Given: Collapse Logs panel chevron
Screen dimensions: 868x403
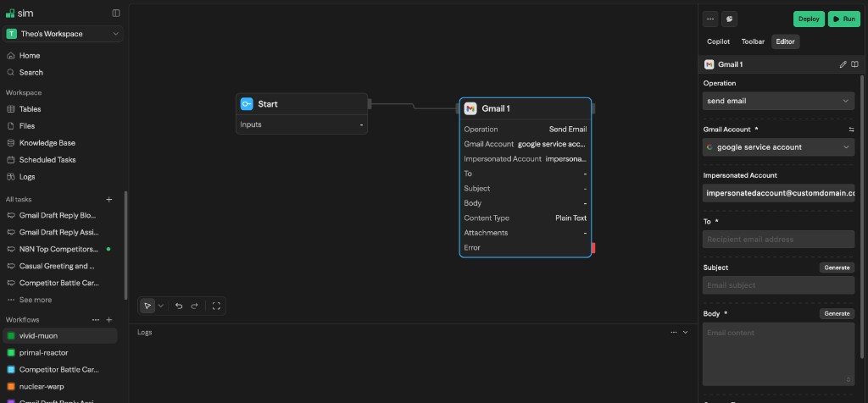Looking at the screenshot, I should (x=685, y=332).
